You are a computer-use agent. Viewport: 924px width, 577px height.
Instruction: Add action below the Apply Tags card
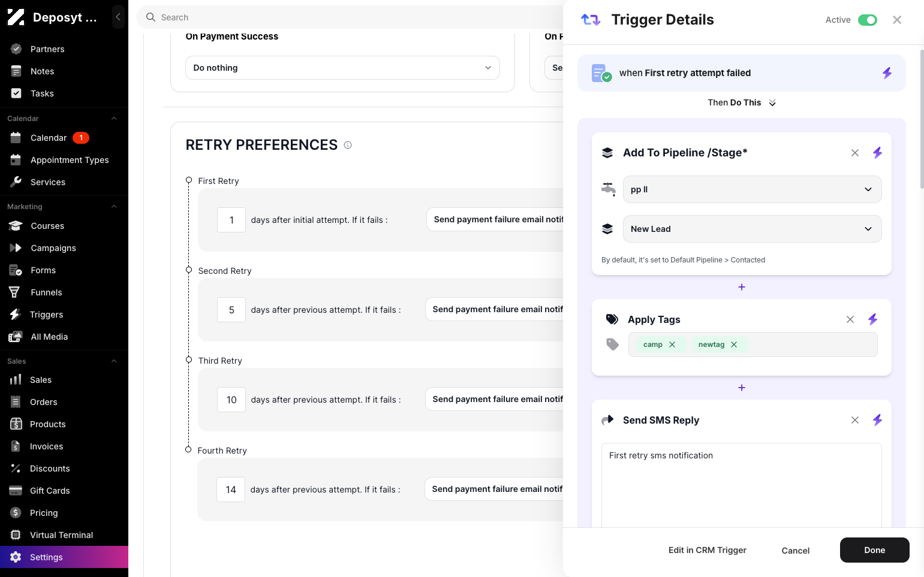pyautogui.click(x=742, y=388)
